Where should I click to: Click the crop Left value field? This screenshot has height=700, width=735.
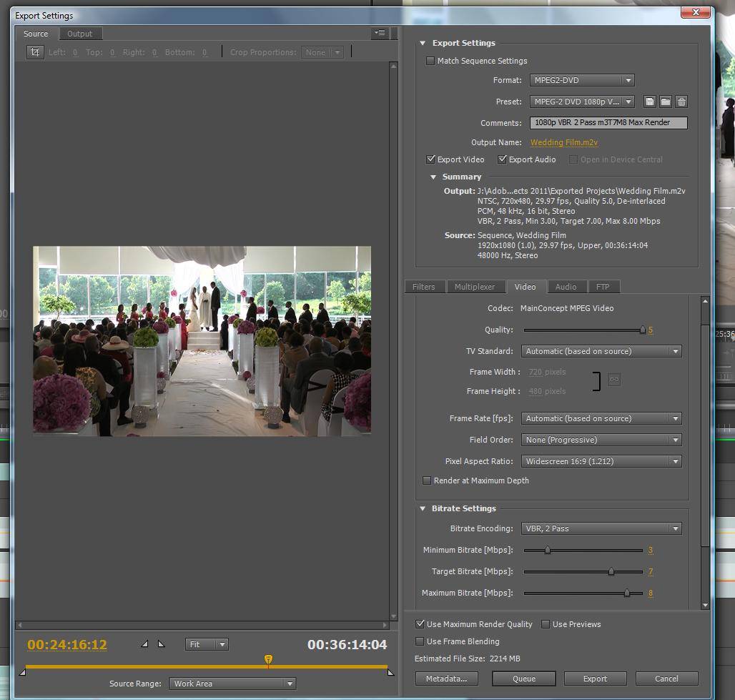pos(75,52)
